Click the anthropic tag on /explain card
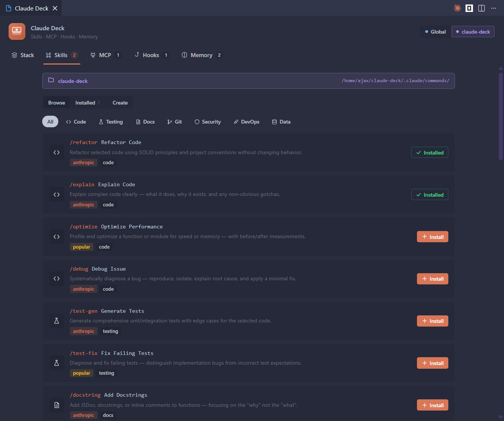Viewport: 504px width, 421px height. click(x=84, y=205)
